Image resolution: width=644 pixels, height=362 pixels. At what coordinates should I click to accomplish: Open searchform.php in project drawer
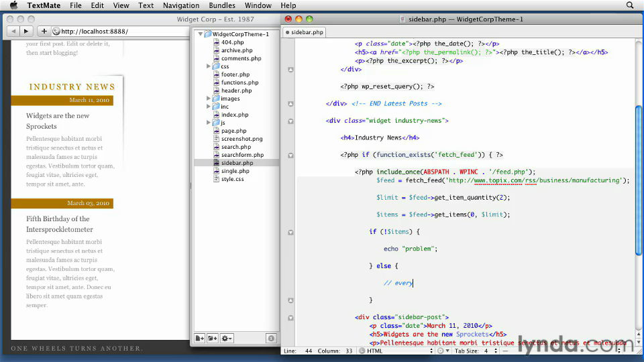pos(242,155)
